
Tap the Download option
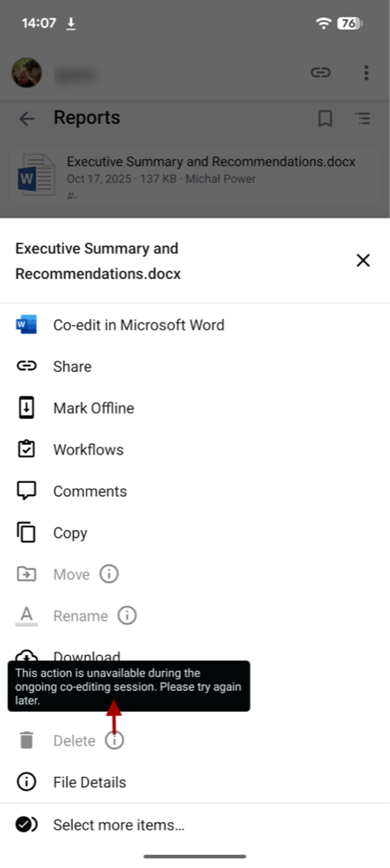pos(87,657)
